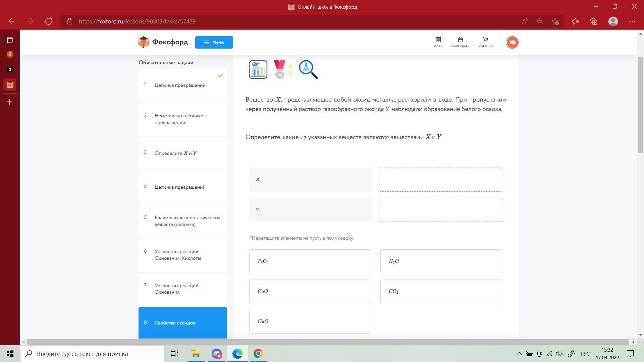Open task 4 Цепочка превращений

tap(182, 187)
